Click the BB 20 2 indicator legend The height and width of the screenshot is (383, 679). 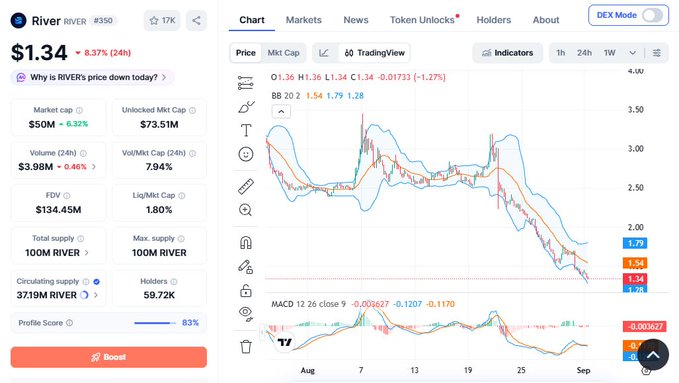point(286,96)
